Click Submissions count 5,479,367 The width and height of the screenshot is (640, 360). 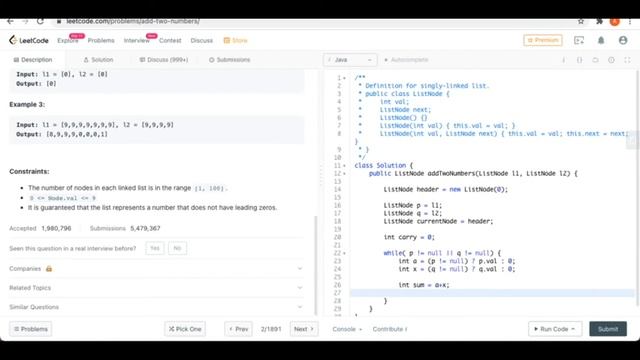point(145,228)
